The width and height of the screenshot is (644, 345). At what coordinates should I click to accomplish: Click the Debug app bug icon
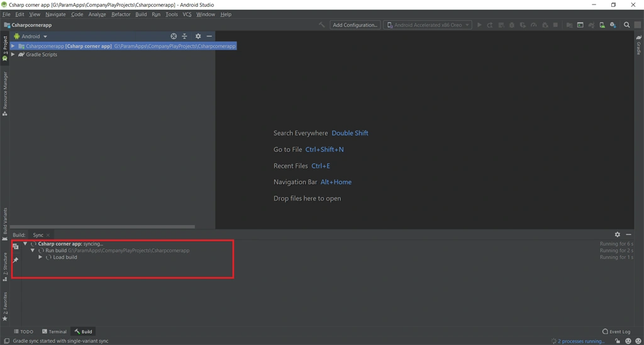coord(512,25)
